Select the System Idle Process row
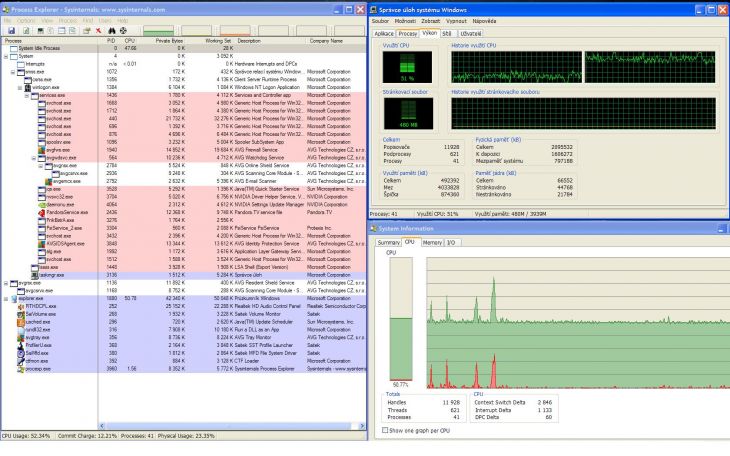Viewport: 730px width, 456px height. [x=184, y=48]
